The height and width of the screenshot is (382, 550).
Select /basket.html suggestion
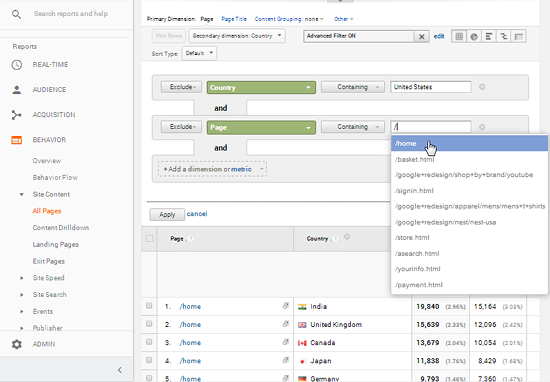coord(469,160)
